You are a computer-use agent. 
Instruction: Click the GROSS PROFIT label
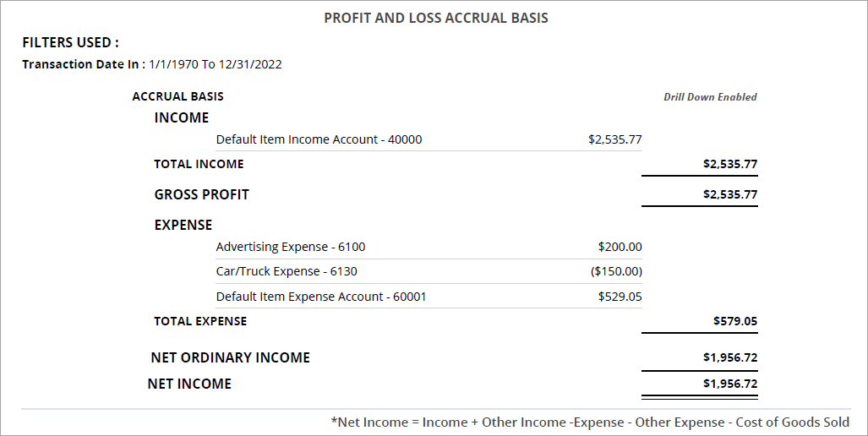(x=201, y=194)
